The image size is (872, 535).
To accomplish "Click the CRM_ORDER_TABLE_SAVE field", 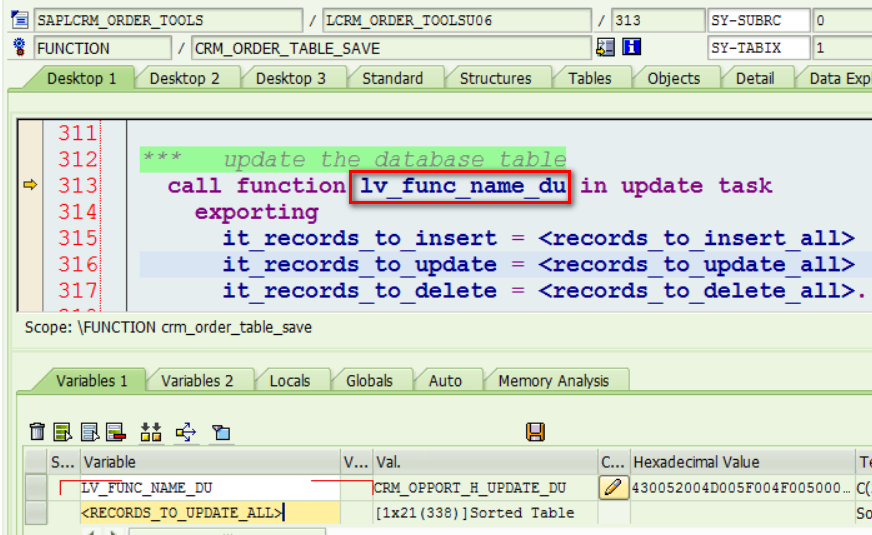I will (x=391, y=48).
